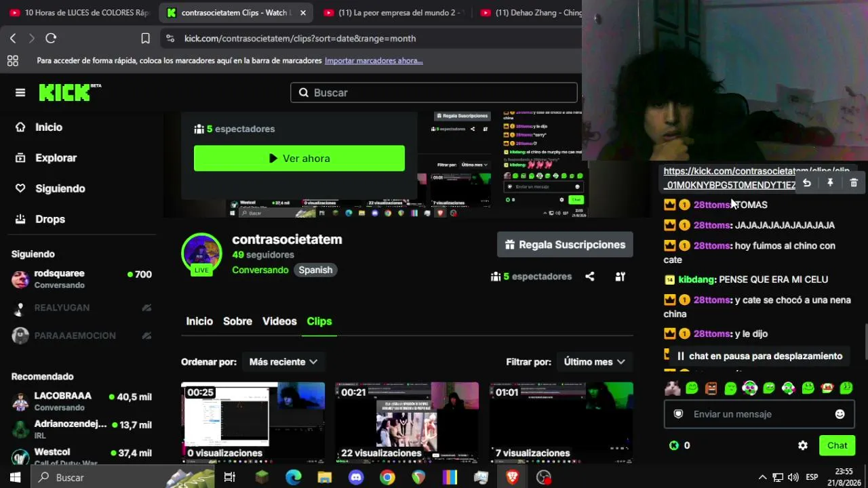Open Drops in the sidebar
Screen dimensions: 868x488
(x=50, y=219)
